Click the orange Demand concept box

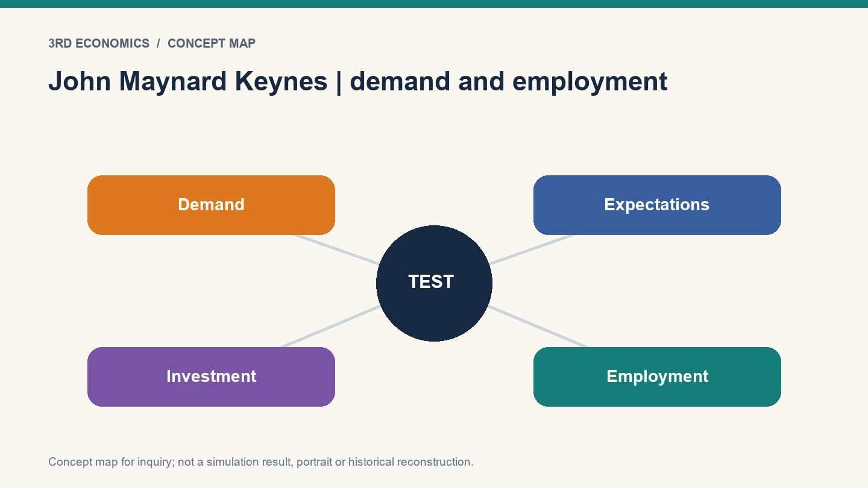pyautogui.click(x=211, y=205)
